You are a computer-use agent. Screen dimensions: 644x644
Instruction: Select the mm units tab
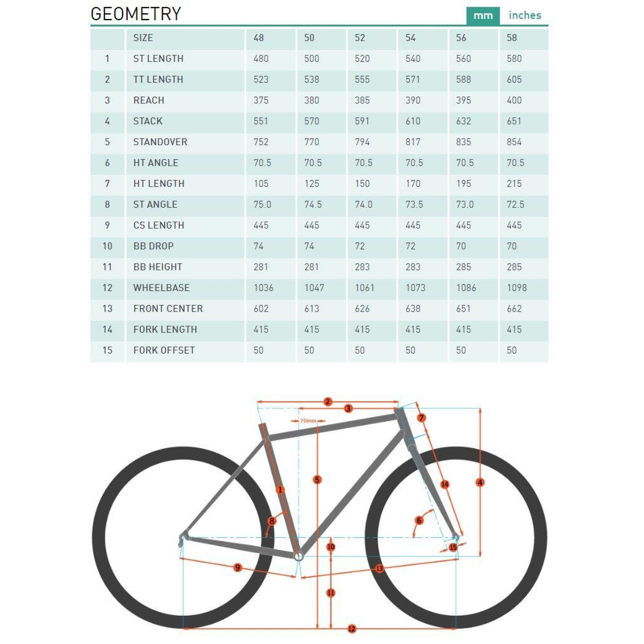[483, 16]
